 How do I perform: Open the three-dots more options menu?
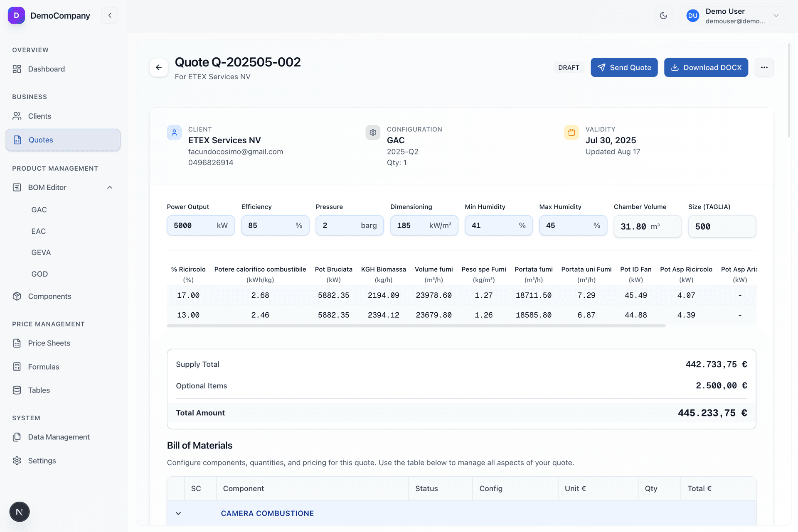[x=764, y=67]
